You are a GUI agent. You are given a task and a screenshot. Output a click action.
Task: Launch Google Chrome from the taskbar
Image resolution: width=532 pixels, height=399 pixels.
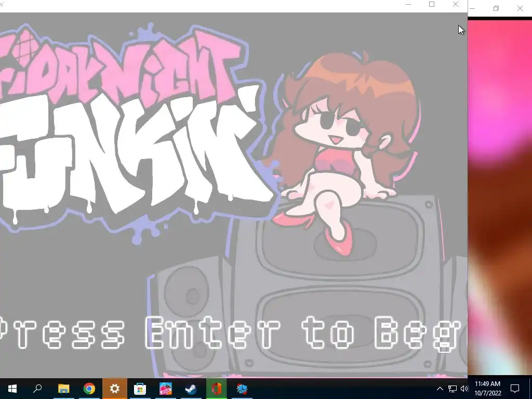pyautogui.click(x=89, y=389)
